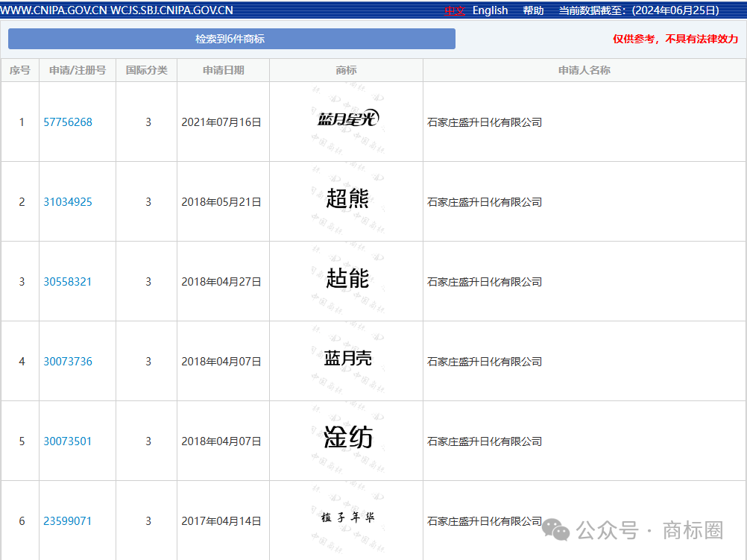Click the 植子年华 trademark image

[x=347, y=517]
